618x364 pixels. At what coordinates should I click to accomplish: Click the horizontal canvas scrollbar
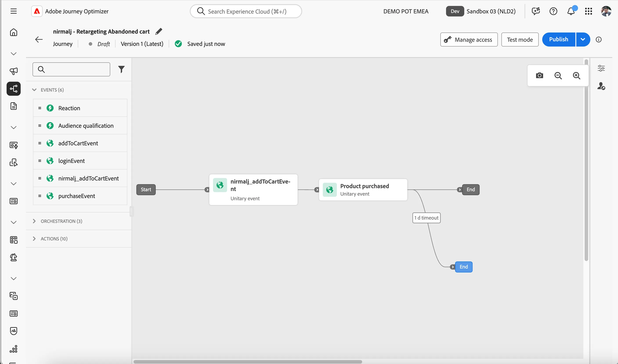248,362
